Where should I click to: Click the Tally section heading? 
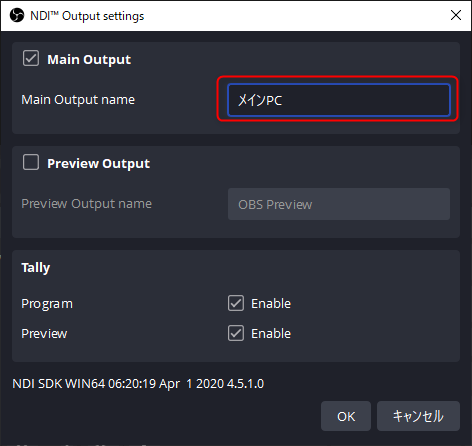[x=36, y=268]
